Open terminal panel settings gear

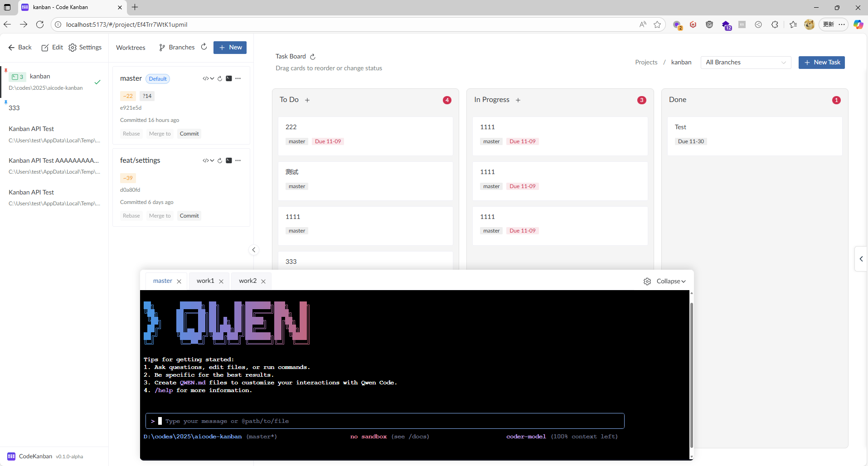pyautogui.click(x=647, y=282)
